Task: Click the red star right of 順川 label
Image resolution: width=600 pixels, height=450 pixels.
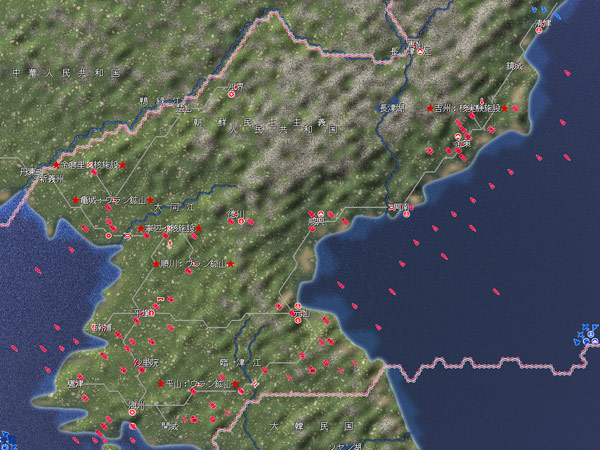Action: click(x=231, y=264)
